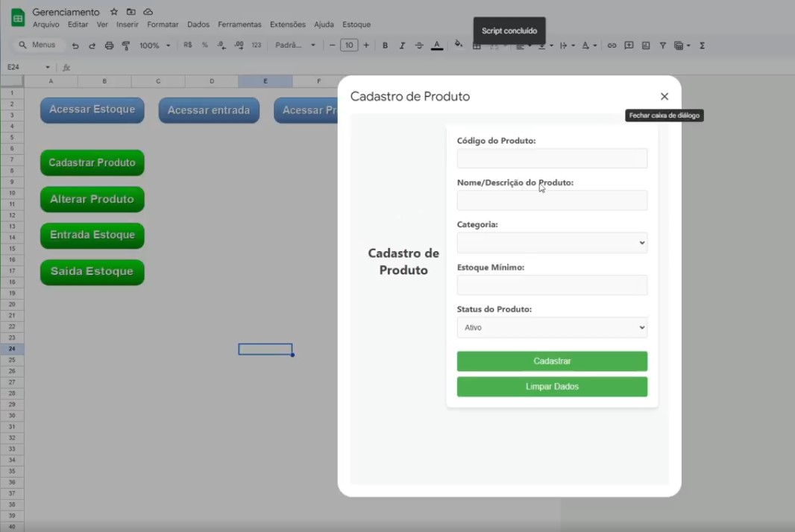Open the Extensões menu
The width and height of the screenshot is (795, 532).
(287, 25)
